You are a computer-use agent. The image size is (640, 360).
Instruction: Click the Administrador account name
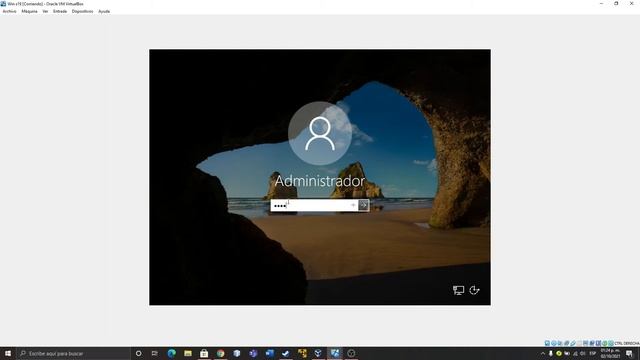click(x=320, y=181)
